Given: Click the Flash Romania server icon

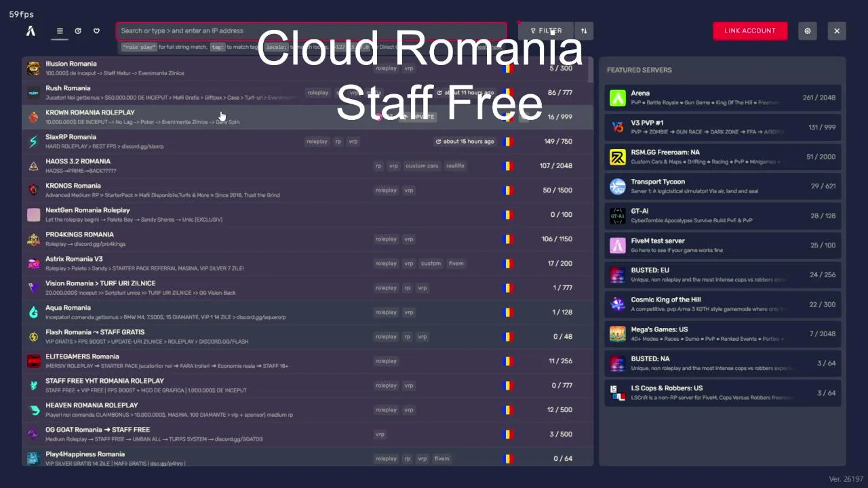Looking at the screenshot, I should (x=33, y=336).
